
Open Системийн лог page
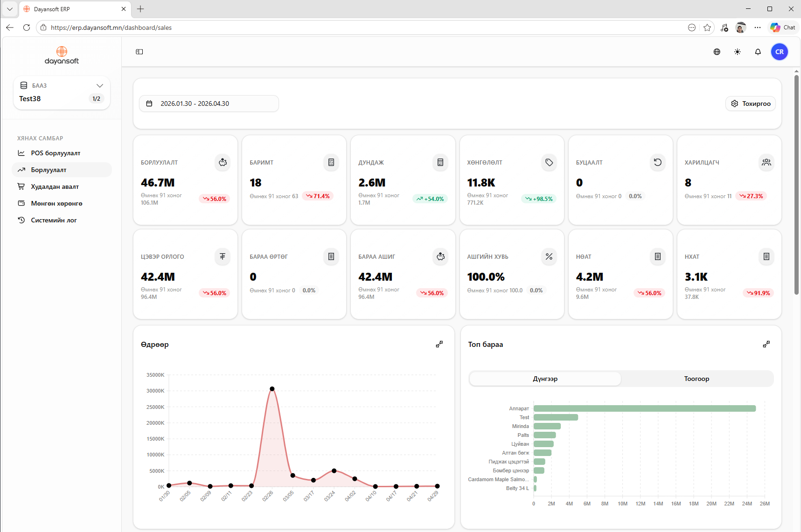coord(62,220)
